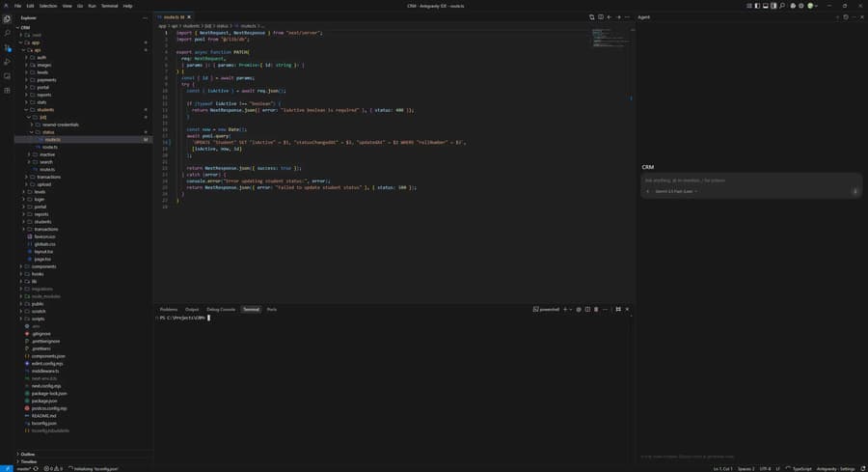868x472 pixels.
Task: Open the Remote Explorer icon in activity bar
Action: [x=7, y=76]
